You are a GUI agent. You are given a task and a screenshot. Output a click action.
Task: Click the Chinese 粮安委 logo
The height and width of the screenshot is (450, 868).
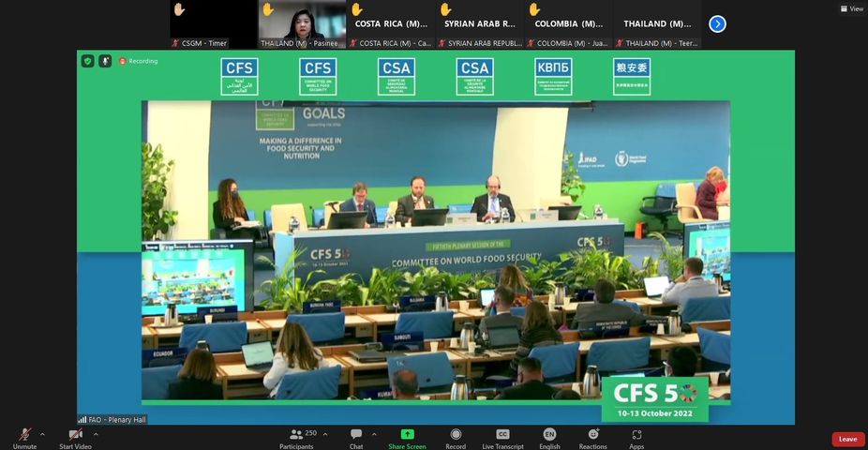tap(632, 76)
